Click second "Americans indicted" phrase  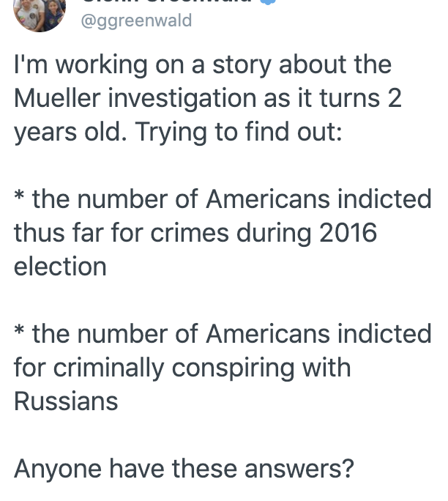coord(318,333)
